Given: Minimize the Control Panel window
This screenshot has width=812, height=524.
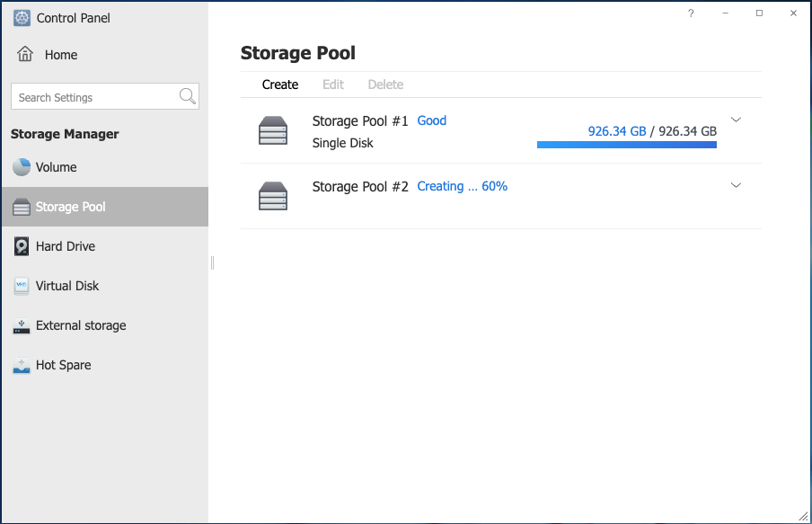Looking at the screenshot, I should [x=726, y=13].
